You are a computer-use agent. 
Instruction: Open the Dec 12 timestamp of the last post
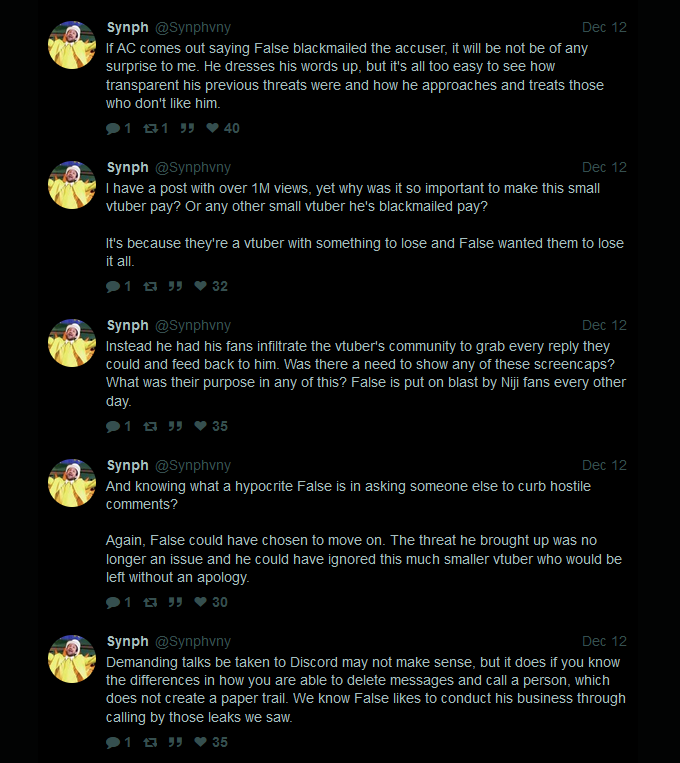(x=605, y=641)
